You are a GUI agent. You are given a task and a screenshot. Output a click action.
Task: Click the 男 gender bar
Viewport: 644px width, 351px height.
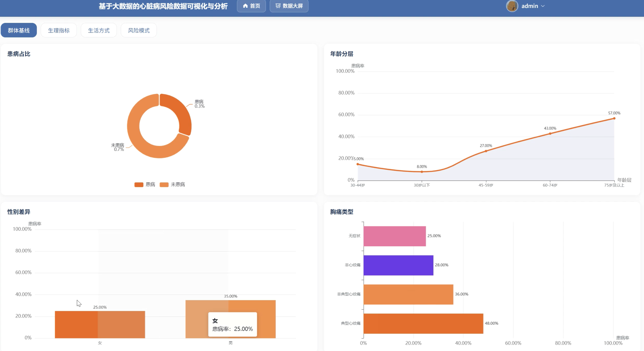pyautogui.click(x=231, y=319)
